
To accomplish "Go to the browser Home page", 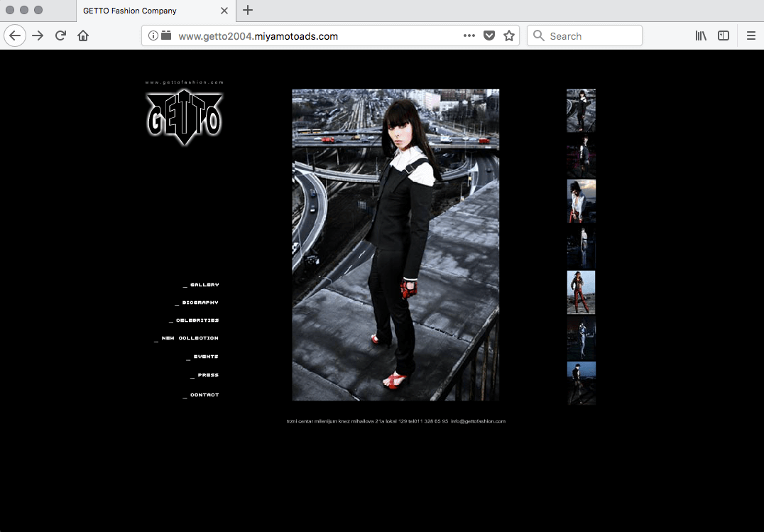I will 83,36.
